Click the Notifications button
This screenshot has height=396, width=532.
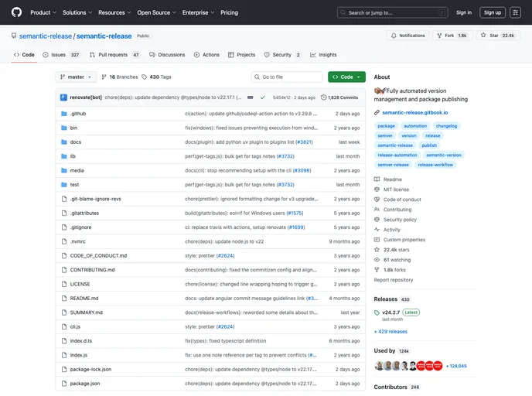pyautogui.click(x=408, y=36)
